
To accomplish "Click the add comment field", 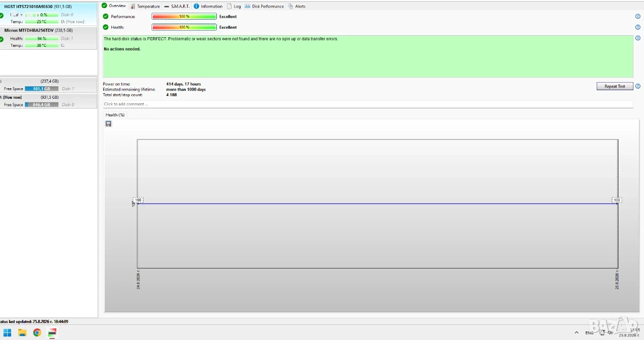I will coord(368,104).
